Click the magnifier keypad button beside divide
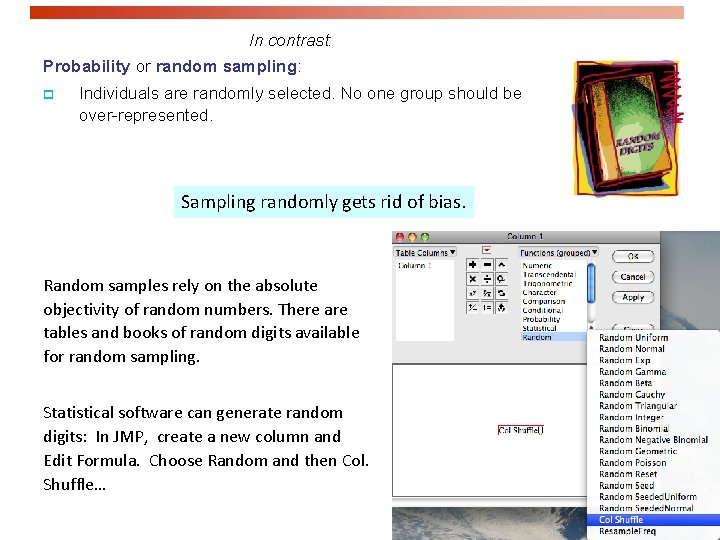 point(501,279)
